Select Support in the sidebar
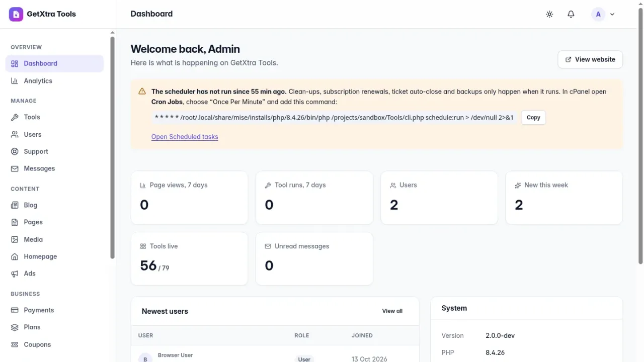The width and height of the screenshot is (644, 362). [54, 151]
